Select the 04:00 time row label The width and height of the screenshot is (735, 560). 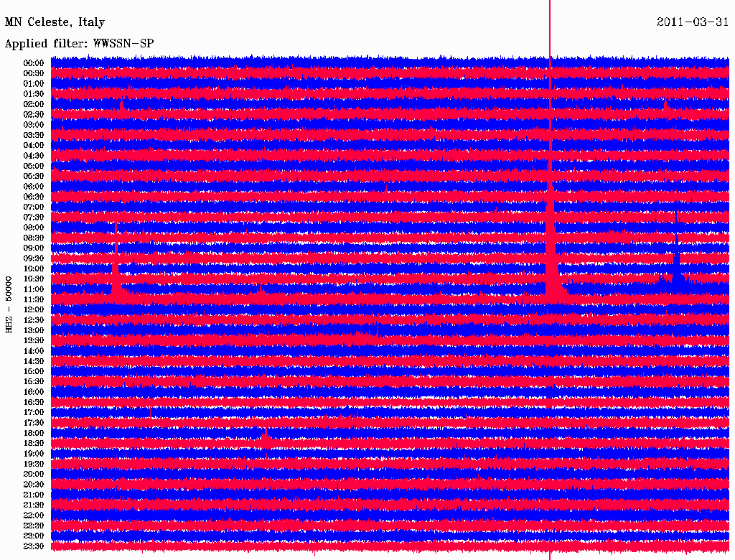pyautogui.click(x=34, y=146)
